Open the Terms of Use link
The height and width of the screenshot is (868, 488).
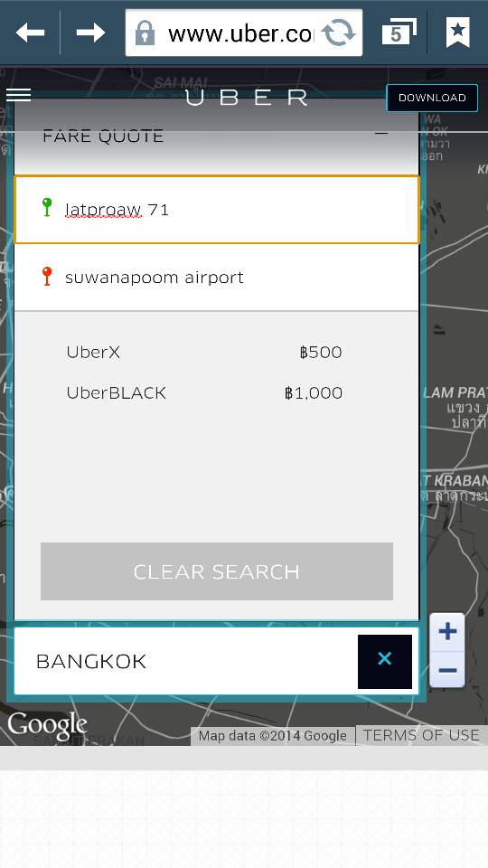pyautogui.click(x=421, y=735)
